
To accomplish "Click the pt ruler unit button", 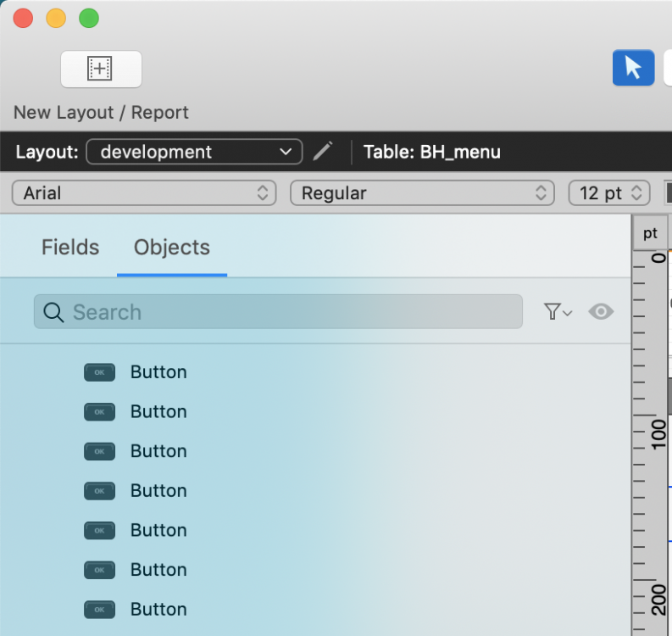I will (x=650, y=233).
